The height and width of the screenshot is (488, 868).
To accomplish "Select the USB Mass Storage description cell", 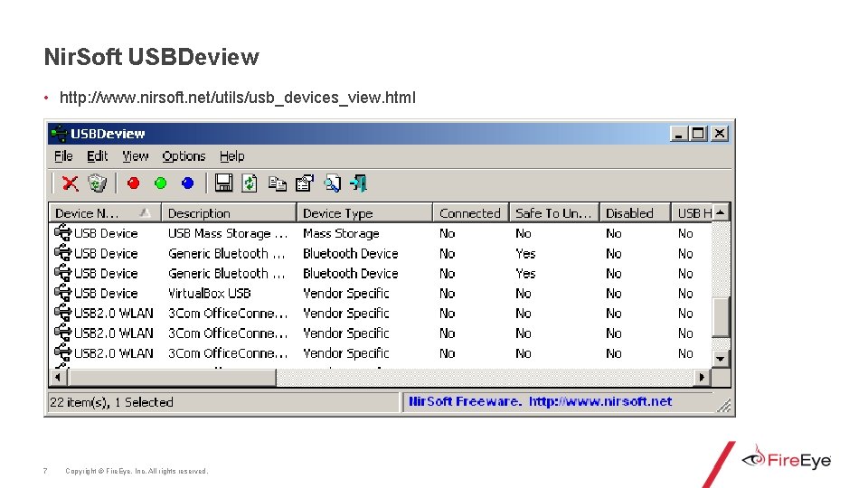I will coord(228,233).
